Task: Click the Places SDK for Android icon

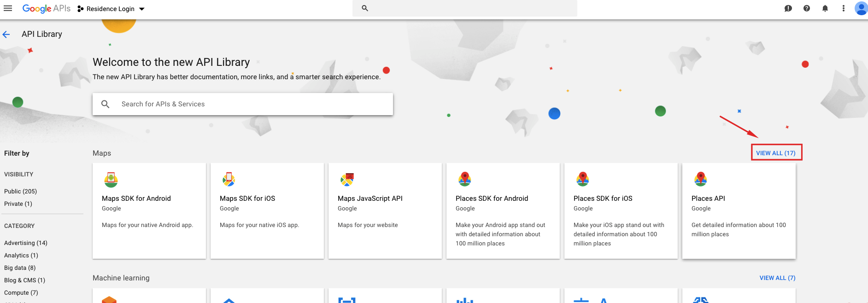Action: pos(465,179)
